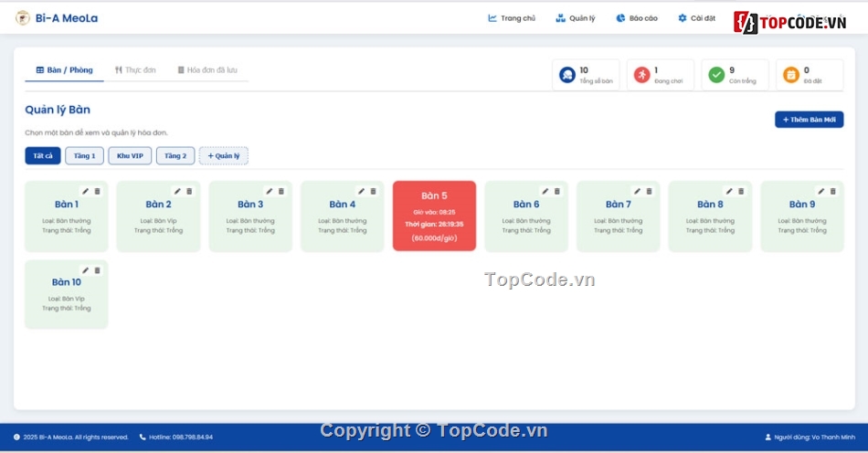Filter tables by Tầng 2
Image resolution: width=868 pixels, height=453 pixels.
(175, 156)
